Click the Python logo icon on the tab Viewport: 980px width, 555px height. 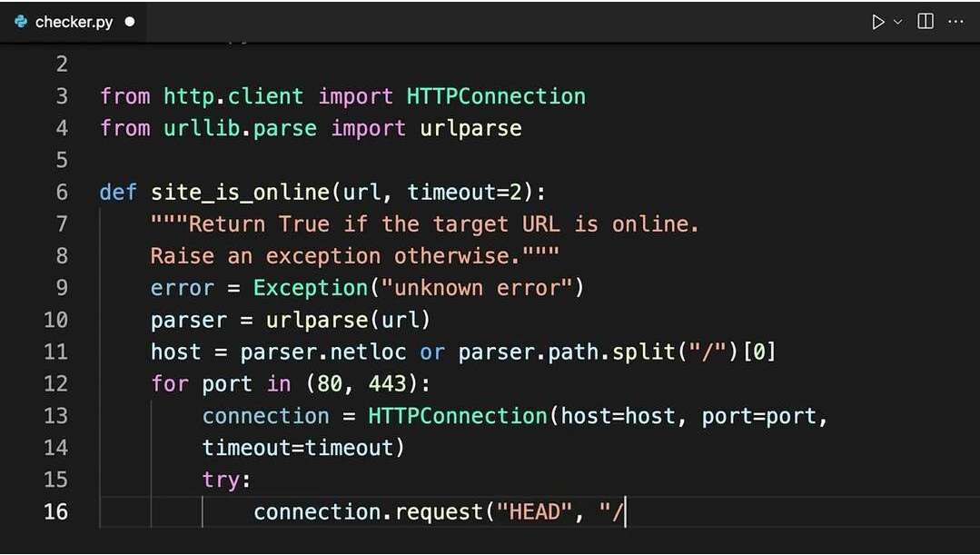tap(20, 21)
